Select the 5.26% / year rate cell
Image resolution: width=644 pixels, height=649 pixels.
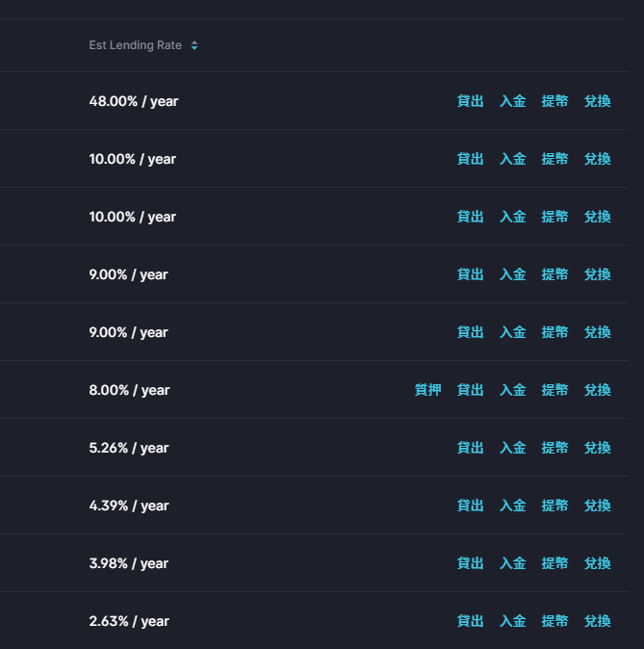[x=129, y=448]
